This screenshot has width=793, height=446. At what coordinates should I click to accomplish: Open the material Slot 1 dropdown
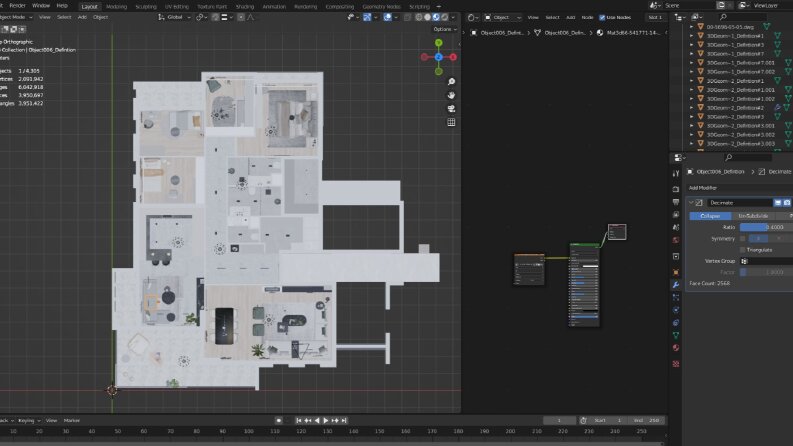point(655,17)
